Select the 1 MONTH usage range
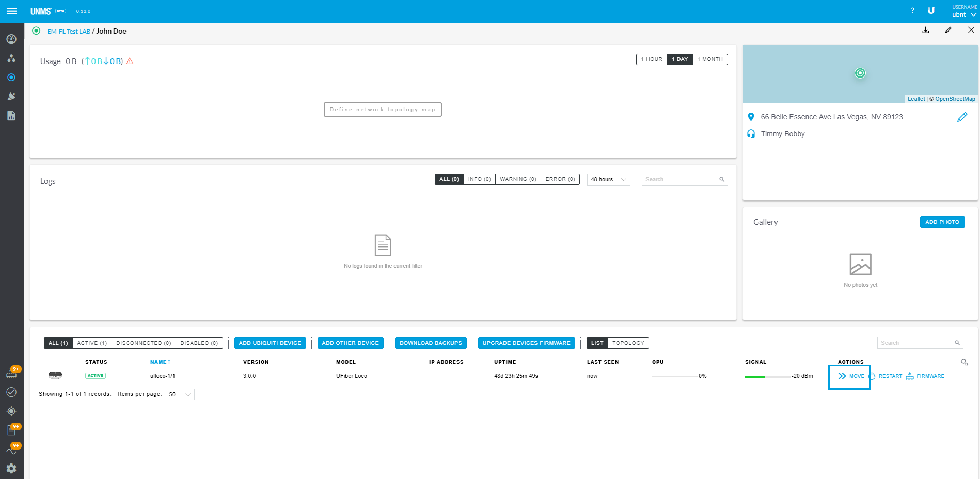 coord(710,59)
